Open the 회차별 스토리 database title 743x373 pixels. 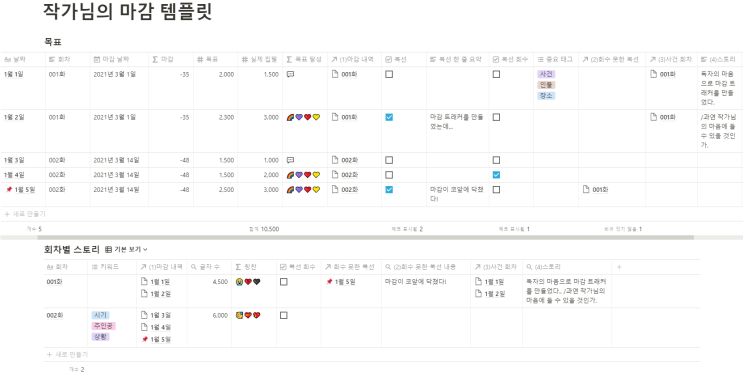click(x=72, y=249)
